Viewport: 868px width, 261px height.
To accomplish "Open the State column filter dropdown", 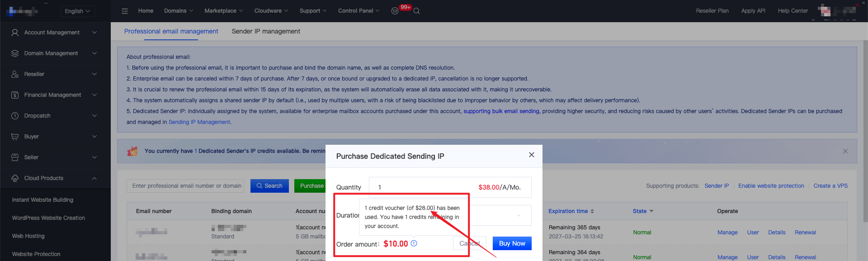I will tap(651, 211).
